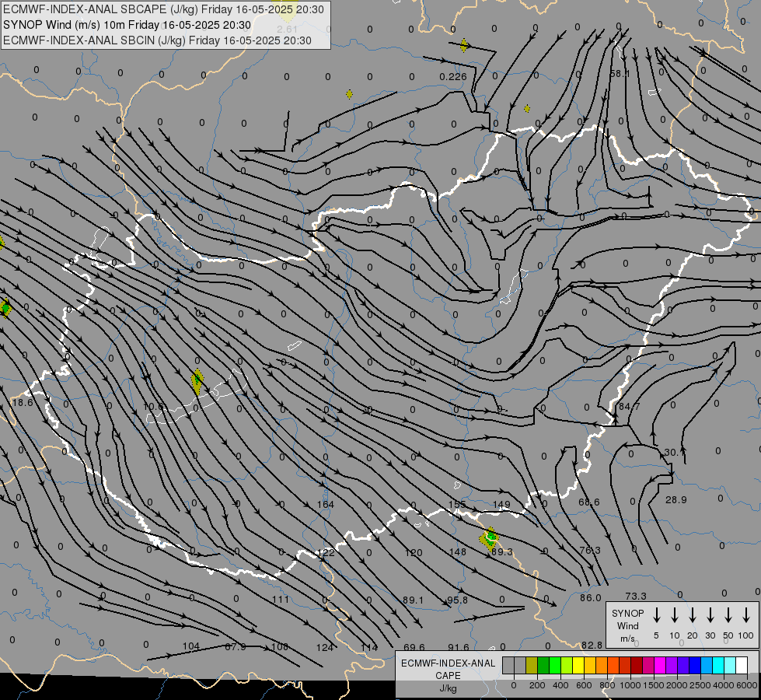Pick the dark red swatch at 1000 J/kg

[x=637, y=666]
